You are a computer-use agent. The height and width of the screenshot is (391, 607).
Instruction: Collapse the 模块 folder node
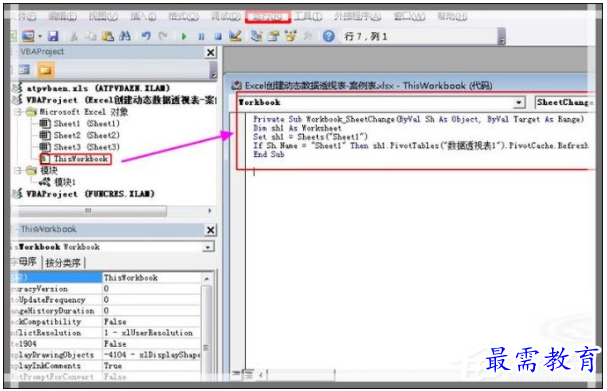(17, 170)
